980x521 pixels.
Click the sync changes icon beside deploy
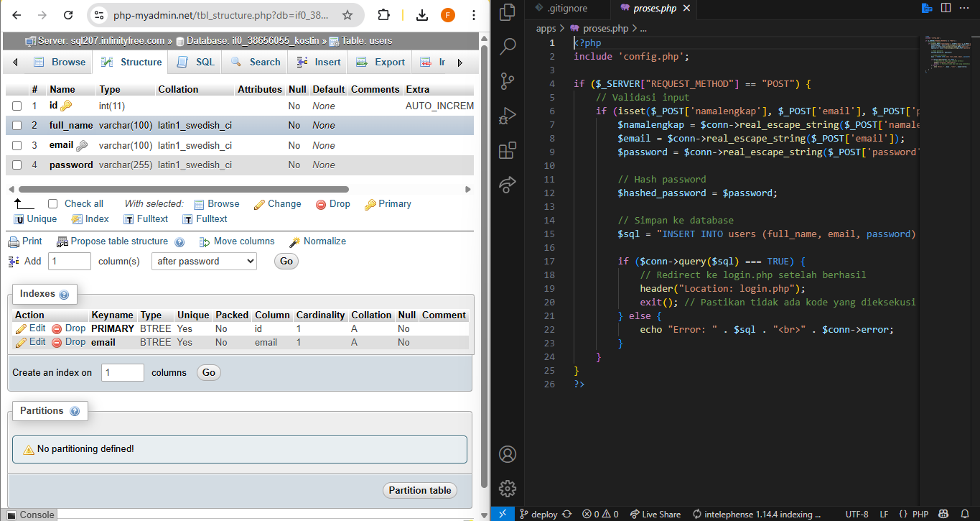[567, 515]
